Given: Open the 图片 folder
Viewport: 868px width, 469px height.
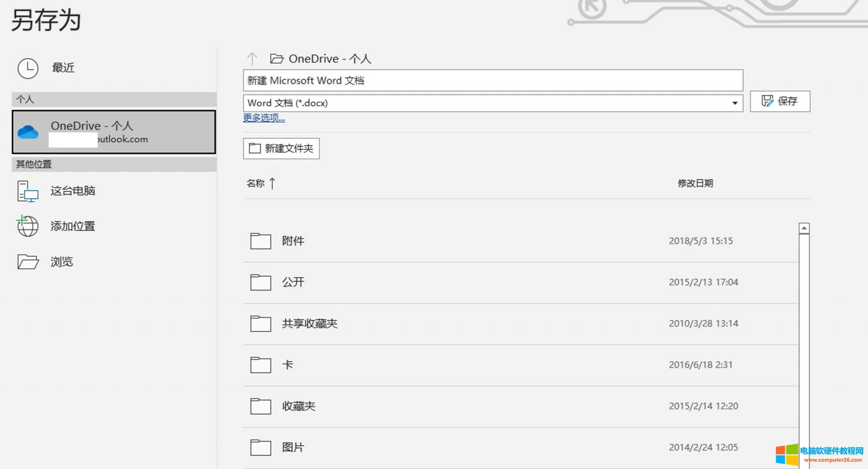Looking at the screenshot, I should tap(293, 447).
